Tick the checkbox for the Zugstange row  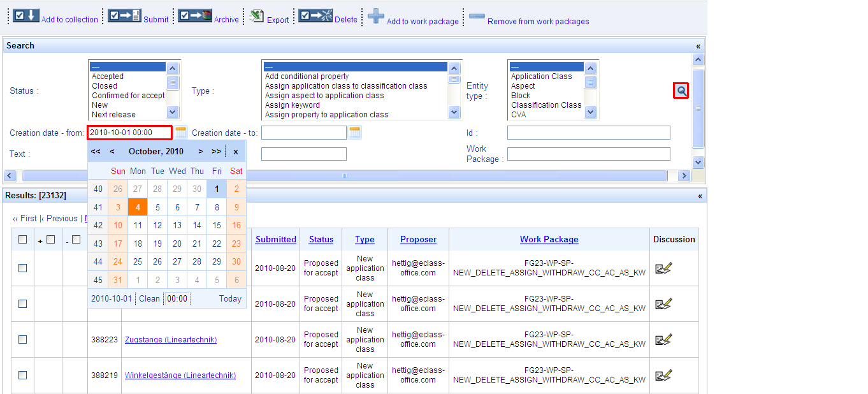coord(23,340)
